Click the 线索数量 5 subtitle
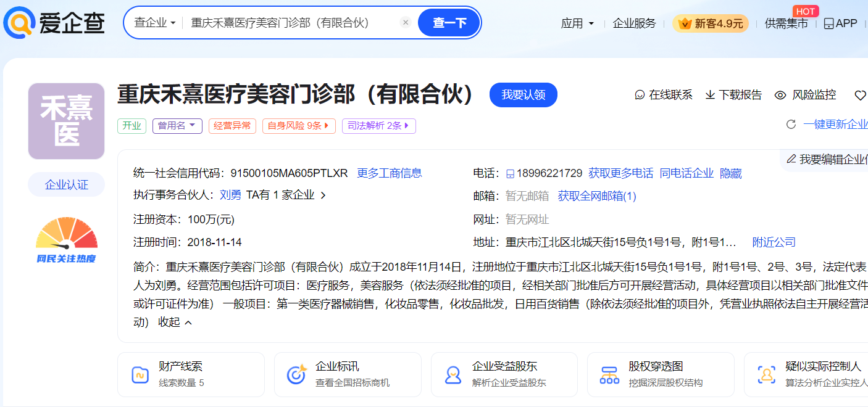This screenshot has width=868, height=407. 182,383
